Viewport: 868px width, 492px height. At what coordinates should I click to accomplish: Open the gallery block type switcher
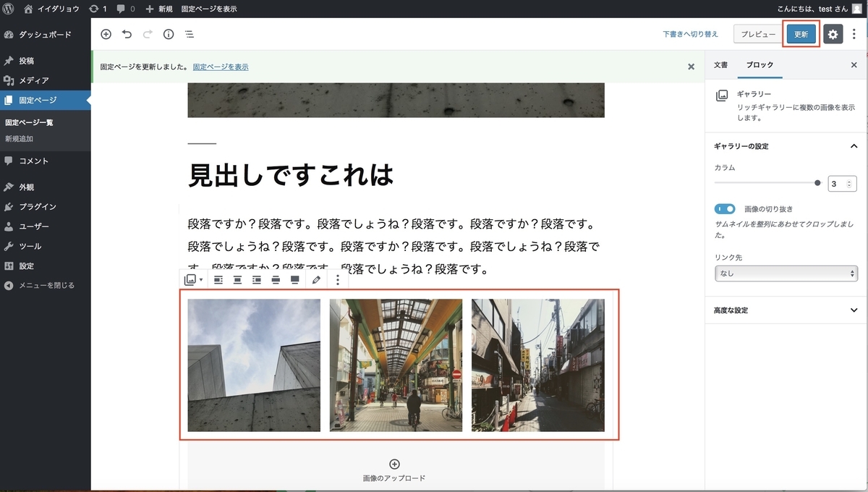click(194, 279)
